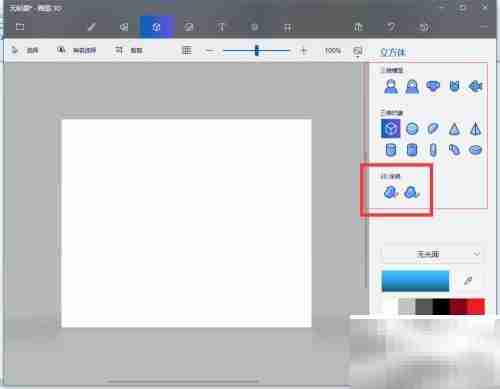This screenshot has width=500, height=389.
Task: Click the current blue color swatch
Action: [415, 281]
